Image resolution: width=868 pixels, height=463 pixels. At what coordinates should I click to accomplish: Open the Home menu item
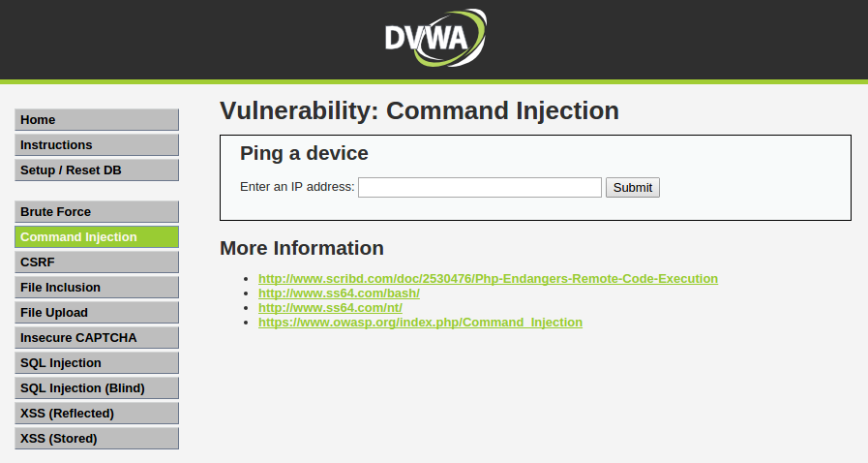pos(97,120)
